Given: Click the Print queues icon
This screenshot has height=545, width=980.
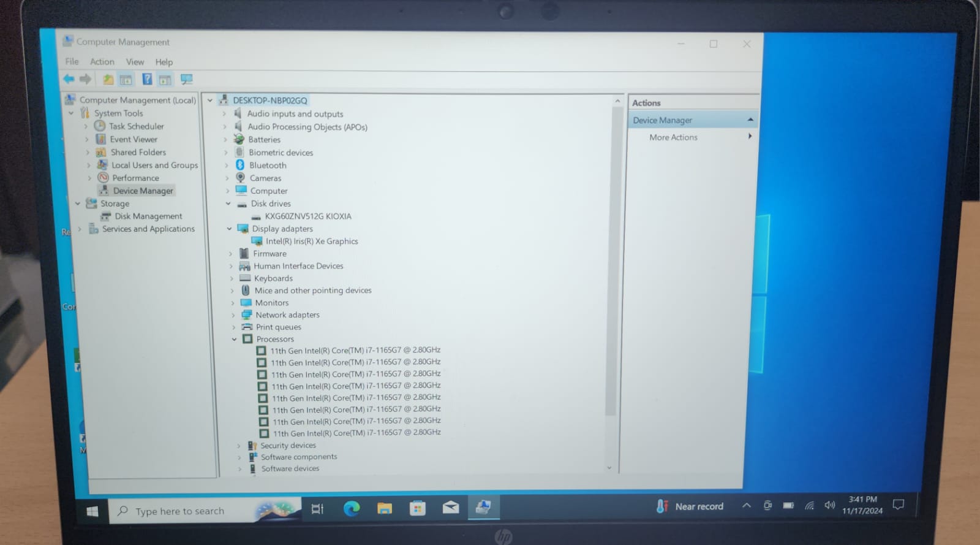Looking at the screenshot, I should 247,327.
